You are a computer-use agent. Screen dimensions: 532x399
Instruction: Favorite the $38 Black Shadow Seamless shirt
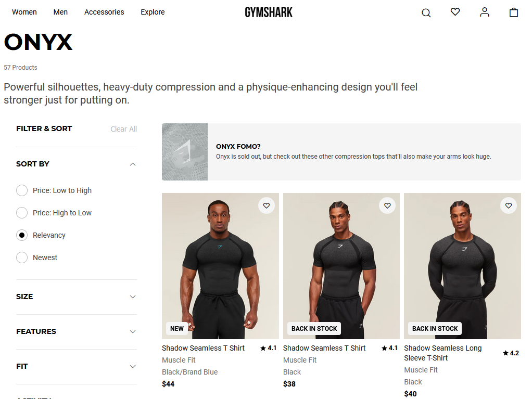tap(387, 205)
